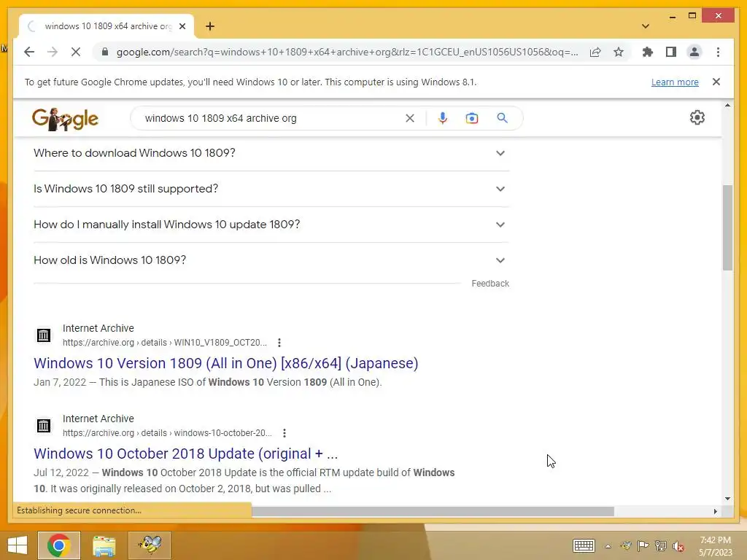Viewport: 747px width, 560px height.
Task: Open more options for windows-10-october result
Action: [285, 433]
